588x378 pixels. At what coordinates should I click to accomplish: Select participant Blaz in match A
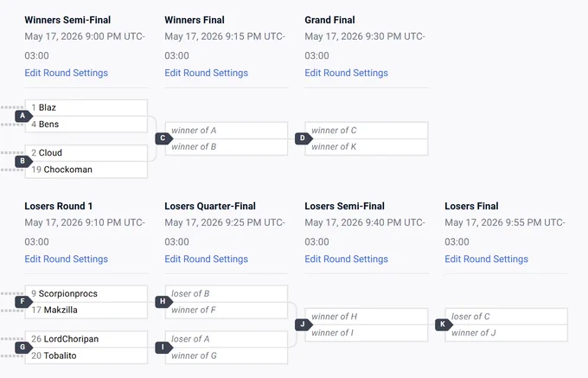[x=86, y=107]
